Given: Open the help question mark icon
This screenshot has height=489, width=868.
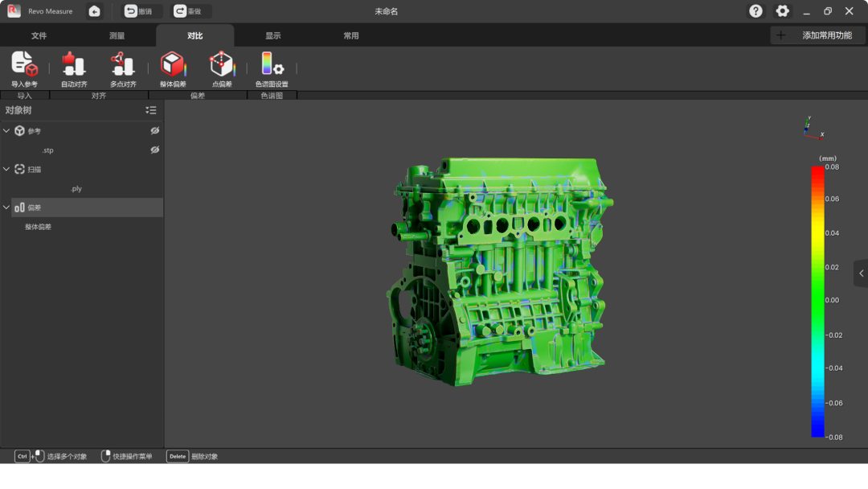Looking at the screenshot, I should [x=755, y=11].
